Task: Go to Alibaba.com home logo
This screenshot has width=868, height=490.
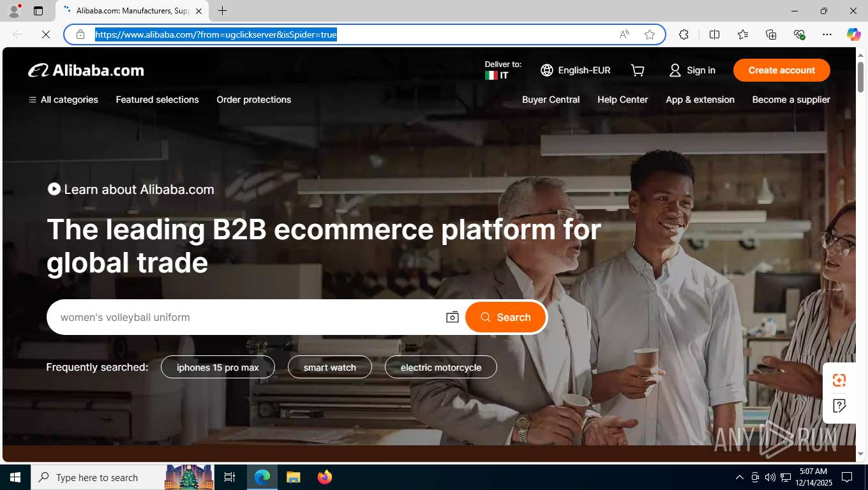Action: click(86, 70)
